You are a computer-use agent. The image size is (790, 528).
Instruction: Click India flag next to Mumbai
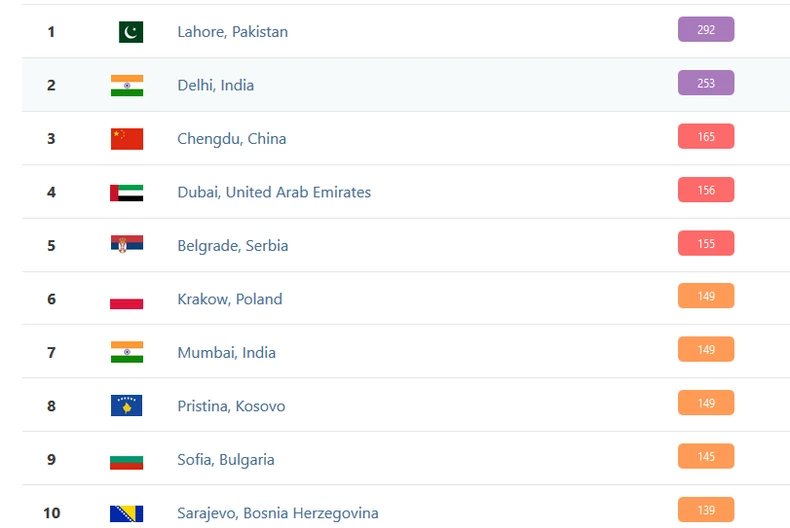pos(127,352)
